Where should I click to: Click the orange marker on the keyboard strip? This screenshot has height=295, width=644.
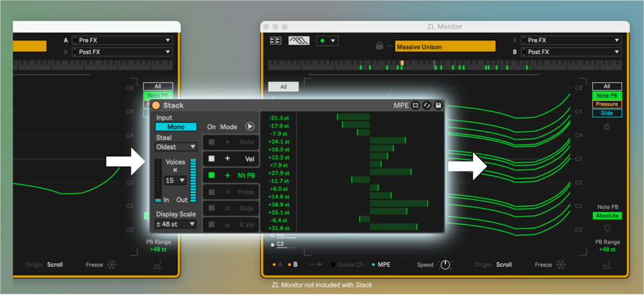[402, 63]
